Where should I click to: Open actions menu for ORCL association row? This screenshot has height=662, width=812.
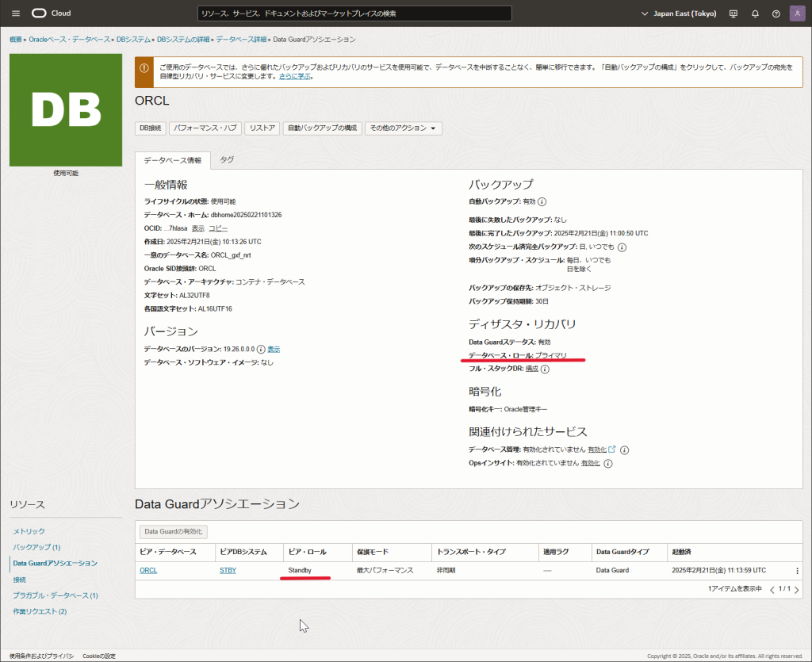pyautogui.click(x=797, y=571)
